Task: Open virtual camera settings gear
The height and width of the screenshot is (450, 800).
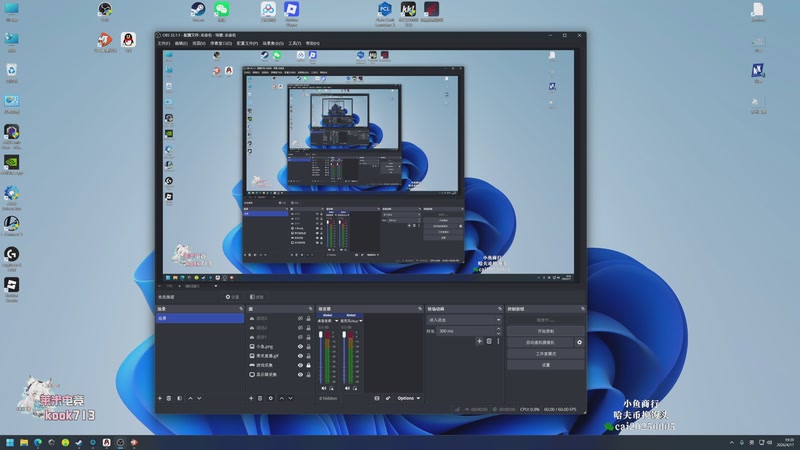Action: point(580,342)
